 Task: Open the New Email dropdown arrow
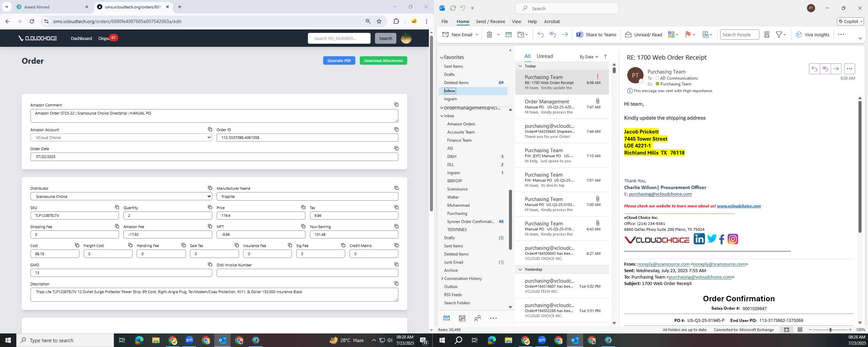pyautogui.click(x=477, y=35)
